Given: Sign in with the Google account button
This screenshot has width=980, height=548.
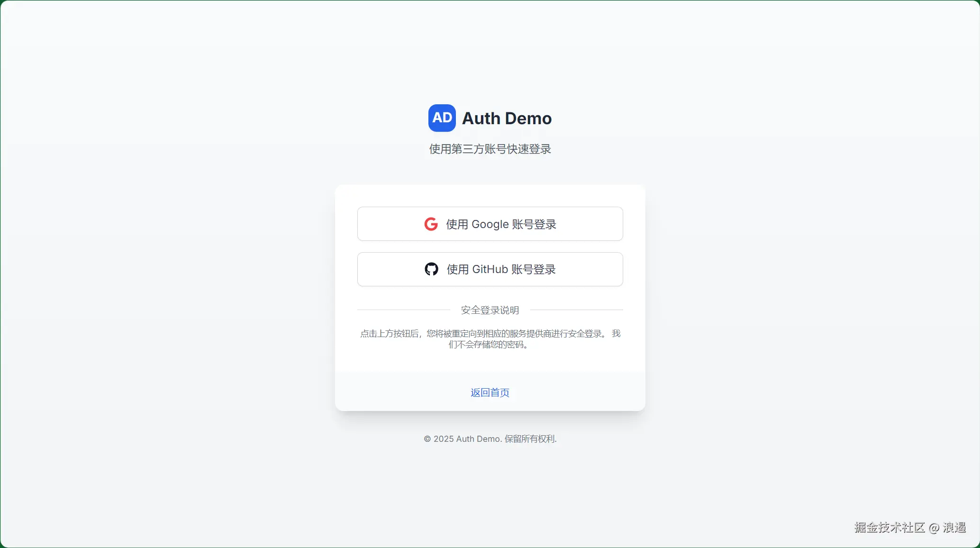Looking at the screenshot, I should click(490, 224).
